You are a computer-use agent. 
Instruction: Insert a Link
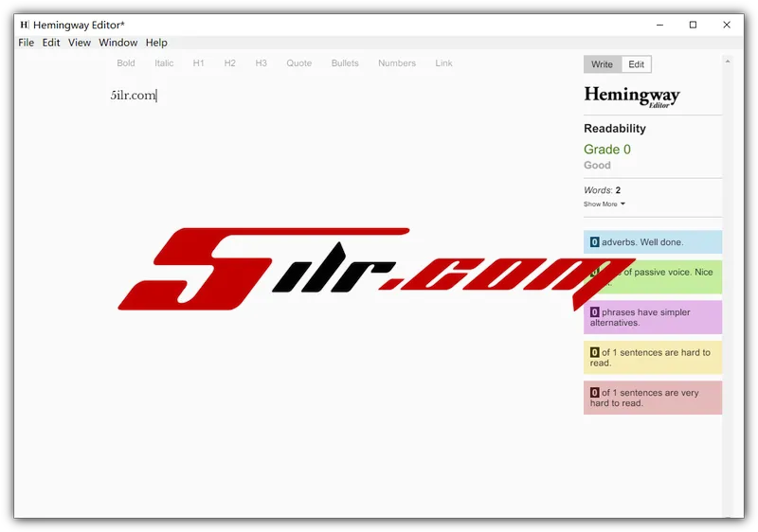(443, 63)
